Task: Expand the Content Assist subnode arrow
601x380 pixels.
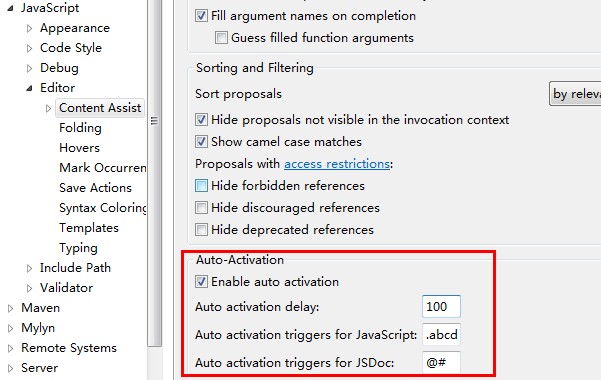Action: pyautogui.click(x=48, y=108)
